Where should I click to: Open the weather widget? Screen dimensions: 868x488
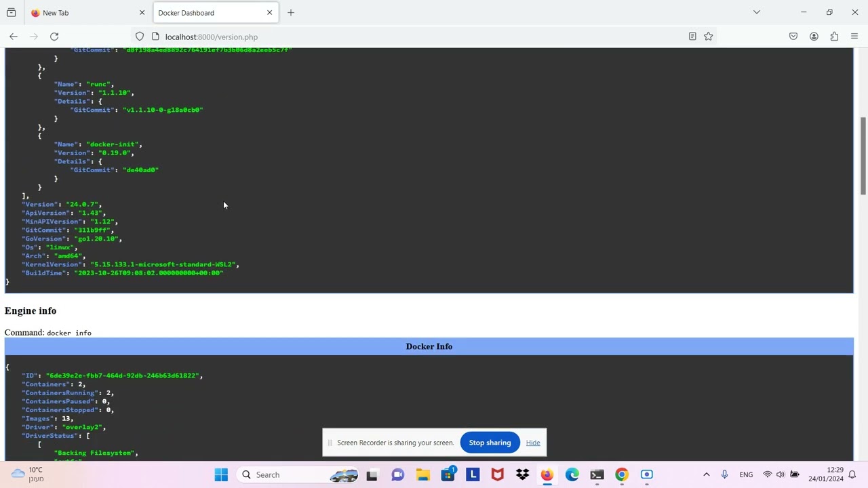pos(28,474)
